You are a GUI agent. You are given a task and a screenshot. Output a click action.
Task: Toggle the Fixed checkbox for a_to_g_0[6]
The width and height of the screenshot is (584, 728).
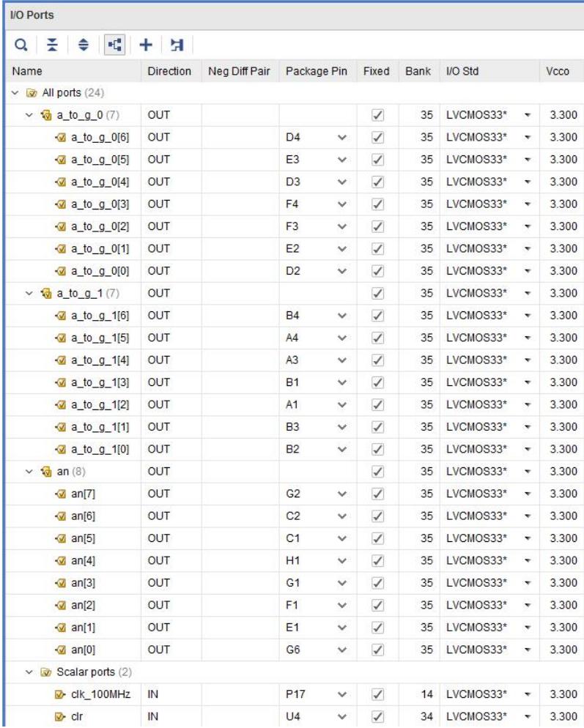click(374, 138)
